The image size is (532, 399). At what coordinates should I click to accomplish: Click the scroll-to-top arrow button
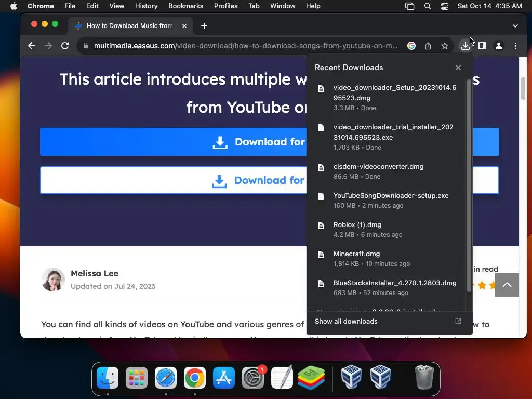click(507, 285)
